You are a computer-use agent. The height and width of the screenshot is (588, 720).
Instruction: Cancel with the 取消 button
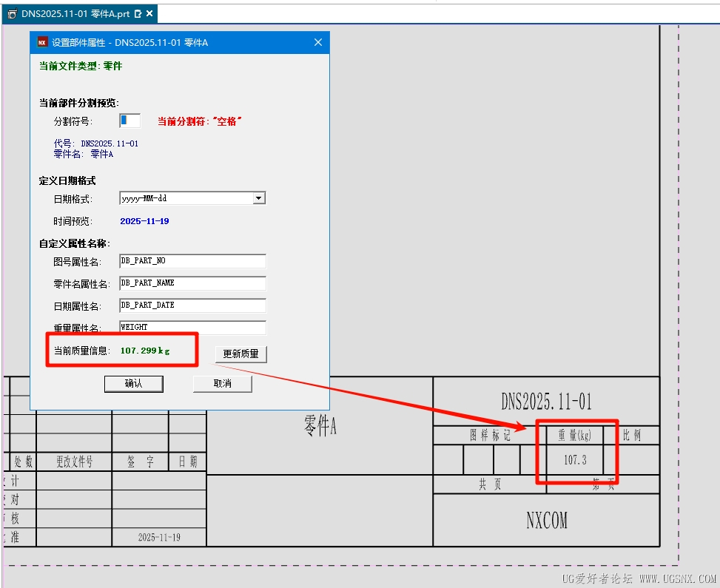[223, 384]
